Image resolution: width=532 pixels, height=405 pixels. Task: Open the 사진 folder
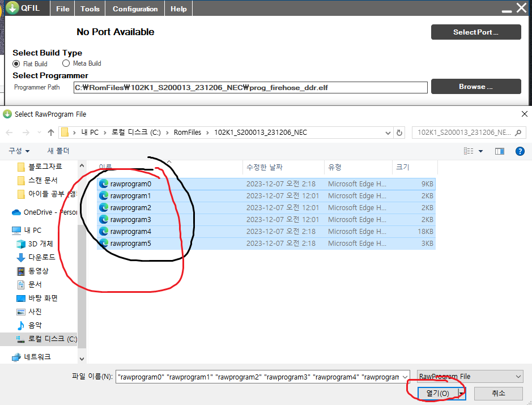coord(29,312)
